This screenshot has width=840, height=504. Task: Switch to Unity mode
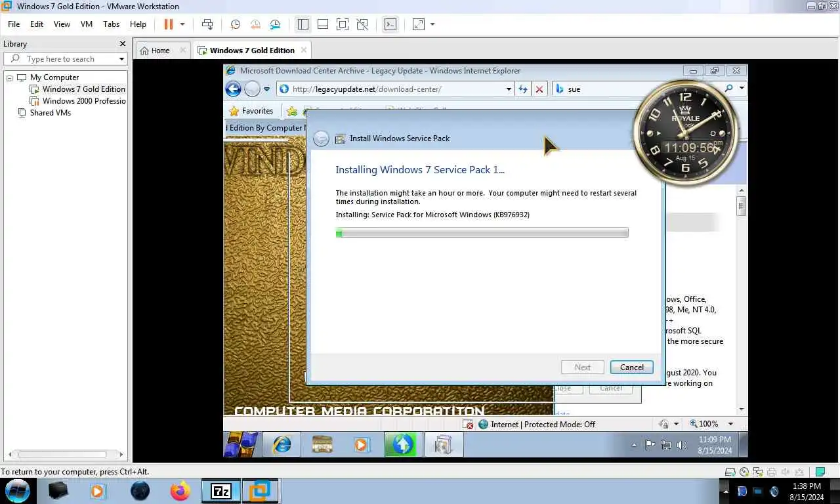pos(362,24)
